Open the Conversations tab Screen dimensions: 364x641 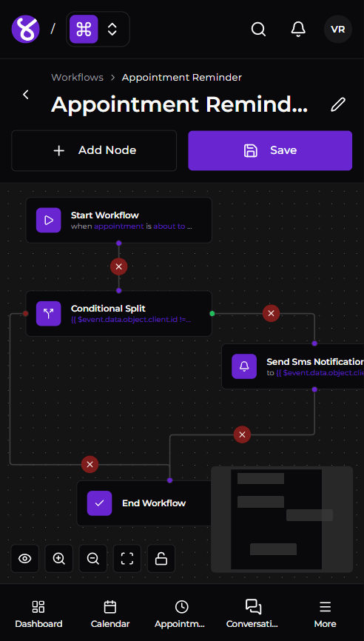pos(253,614)
